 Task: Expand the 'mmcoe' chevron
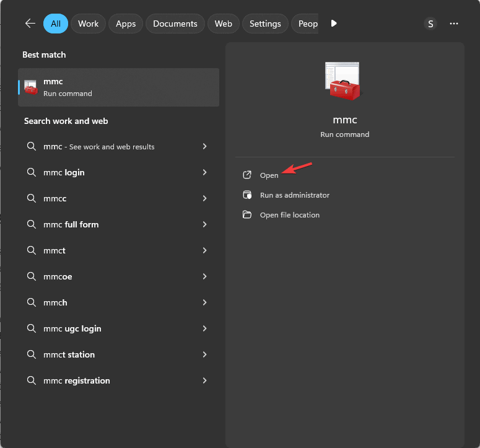point(204,276)
